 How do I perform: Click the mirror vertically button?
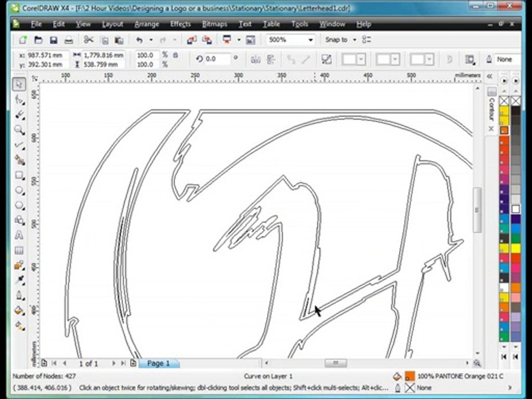(x=271, y=60)
